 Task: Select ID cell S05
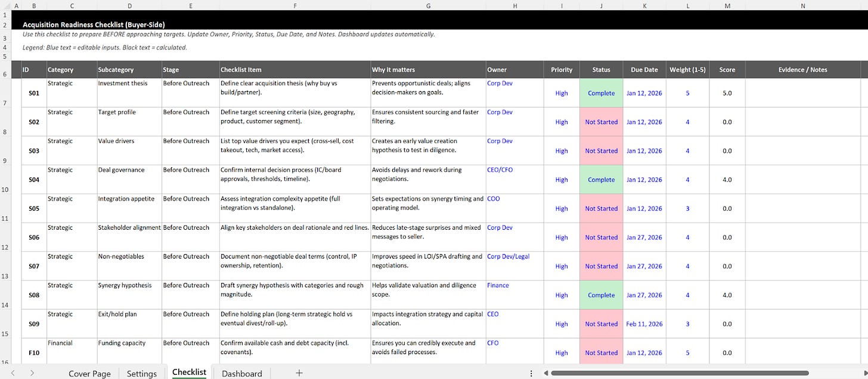click(33, 208)
